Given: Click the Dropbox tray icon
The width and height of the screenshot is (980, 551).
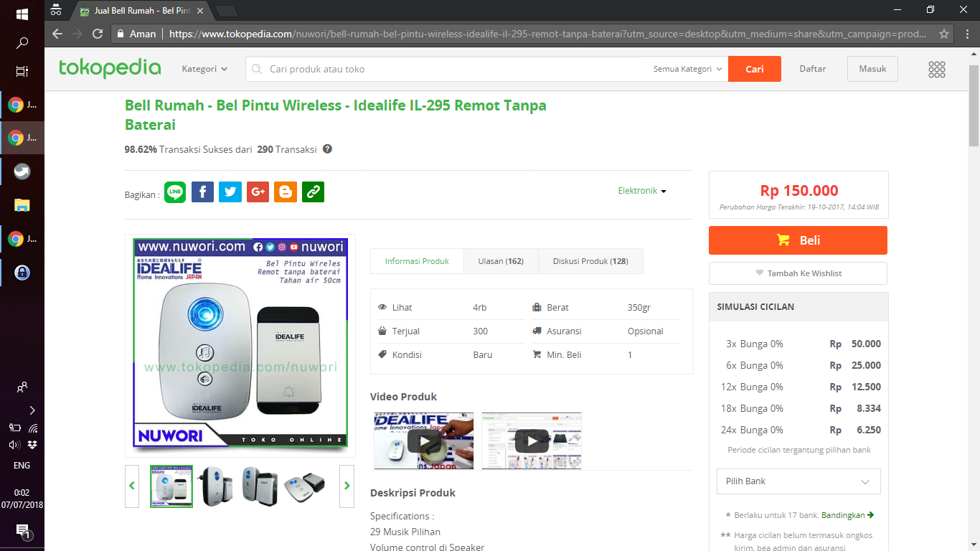Looking at the screenshot, I should click(x=32, y=445).
